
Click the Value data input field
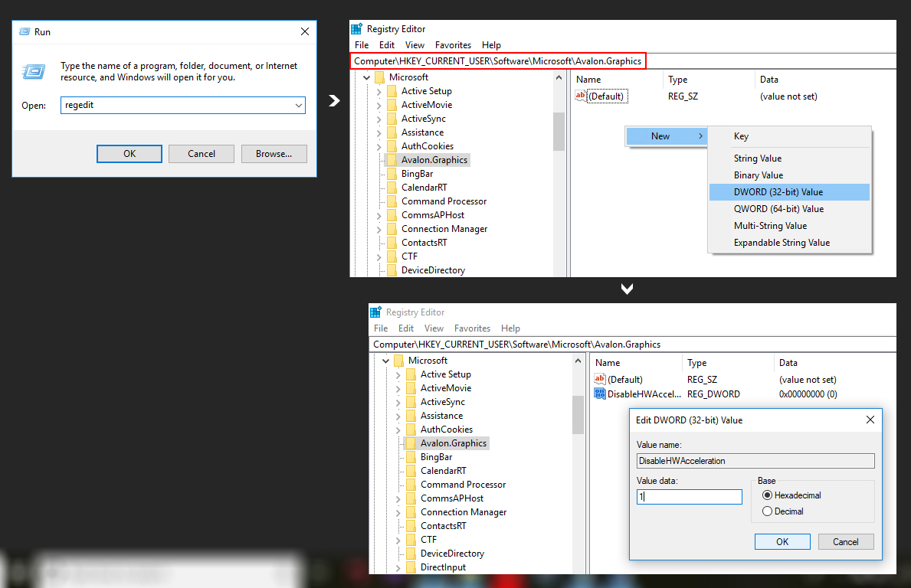(x=690, y=497)
